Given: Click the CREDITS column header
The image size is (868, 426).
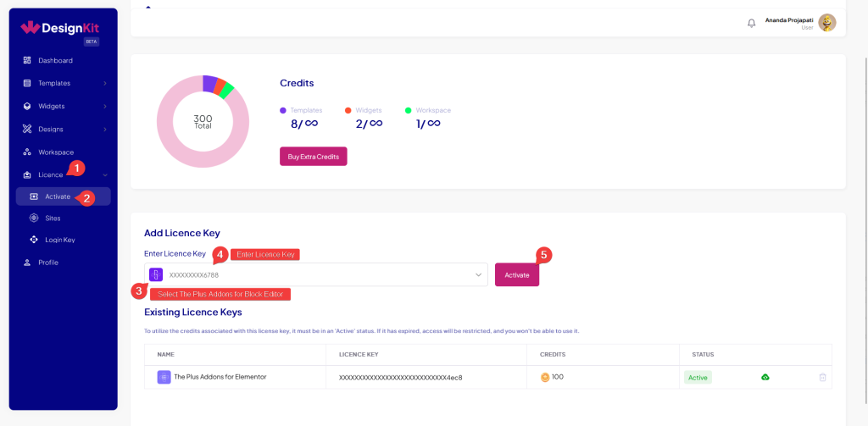Looking at the screenshot, I should (553, 355).
